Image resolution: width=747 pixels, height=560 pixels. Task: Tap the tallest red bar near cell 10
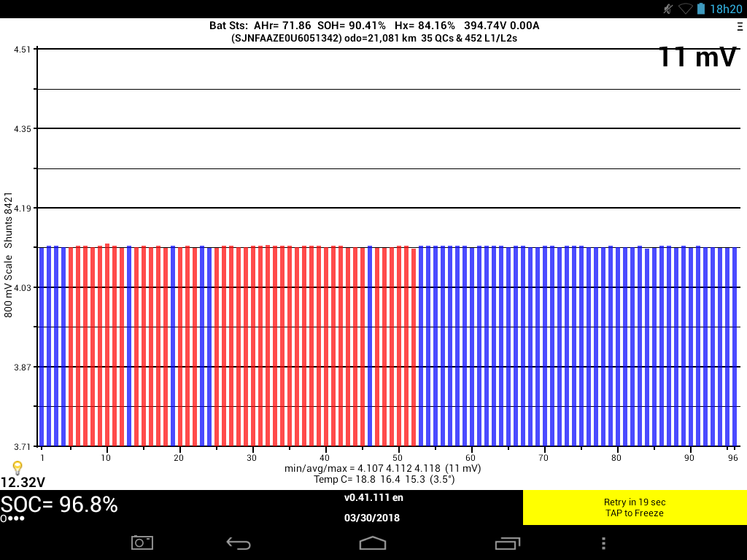(107, 344)
